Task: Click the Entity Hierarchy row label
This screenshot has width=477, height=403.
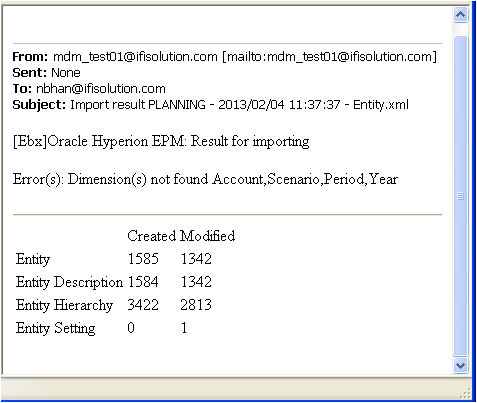Action: click(x=64, y=305)
